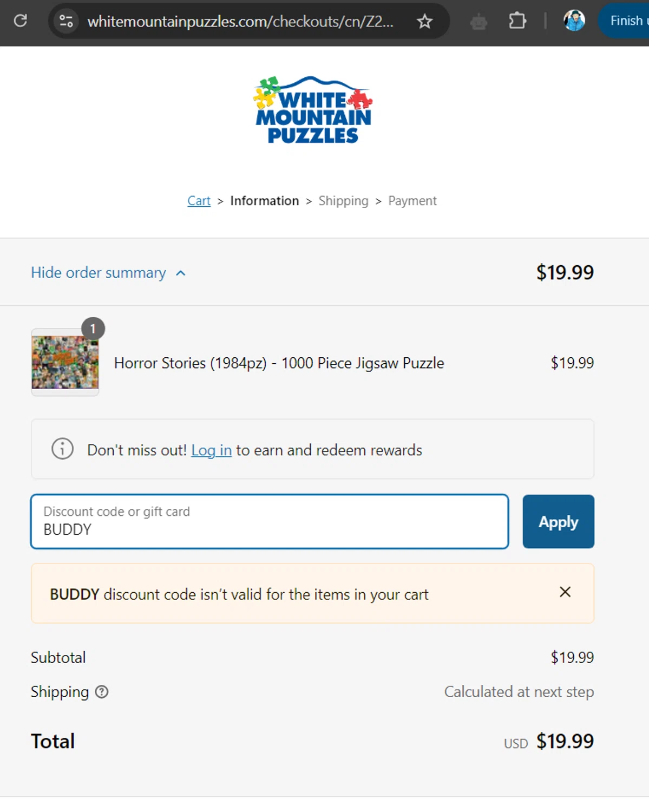The width and height of the screenshot is (649, 812).
Task: Open the browser extensions puzzle icon
Action: pyautogui.click(x=517, y=21)
